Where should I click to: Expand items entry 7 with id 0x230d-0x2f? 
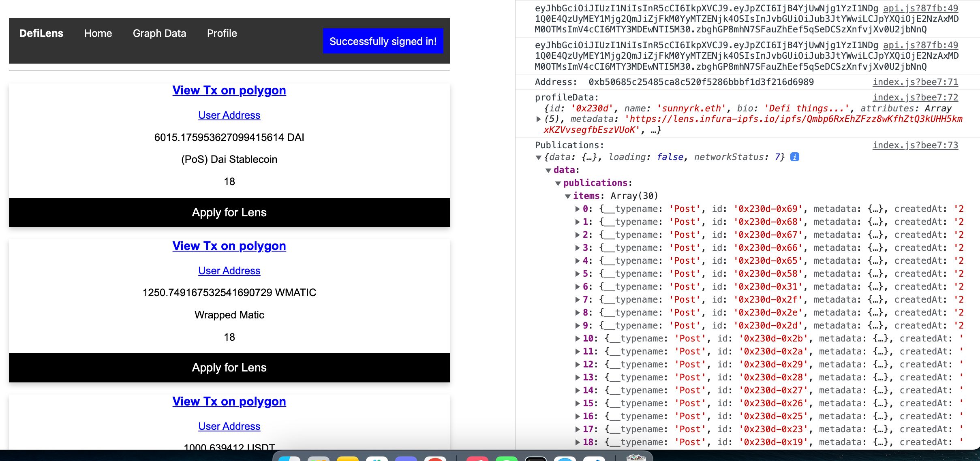[x=578, y=300]
